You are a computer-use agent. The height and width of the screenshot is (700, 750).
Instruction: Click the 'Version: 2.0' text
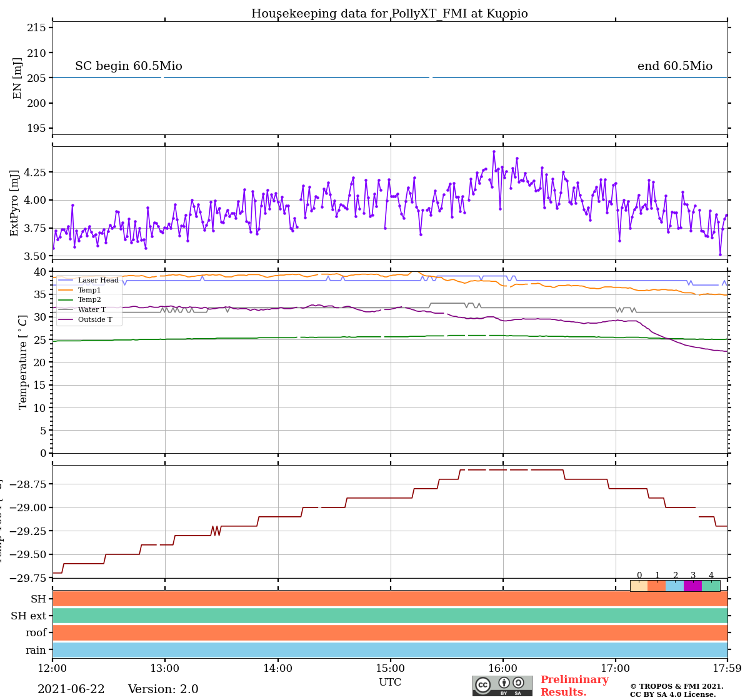(x=163, y=689)
